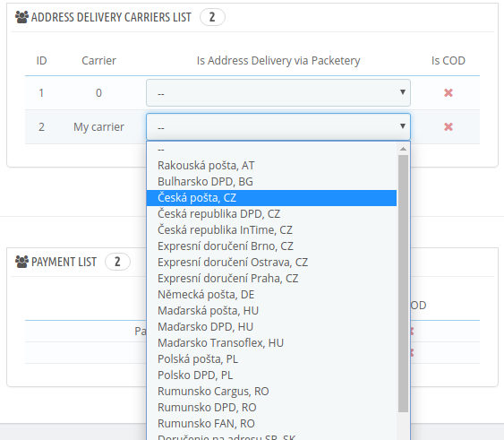Viewport: 504px width, 440px height.
Task: Choose Expresní doručení Ostrava, CZ
Action: 271,262
